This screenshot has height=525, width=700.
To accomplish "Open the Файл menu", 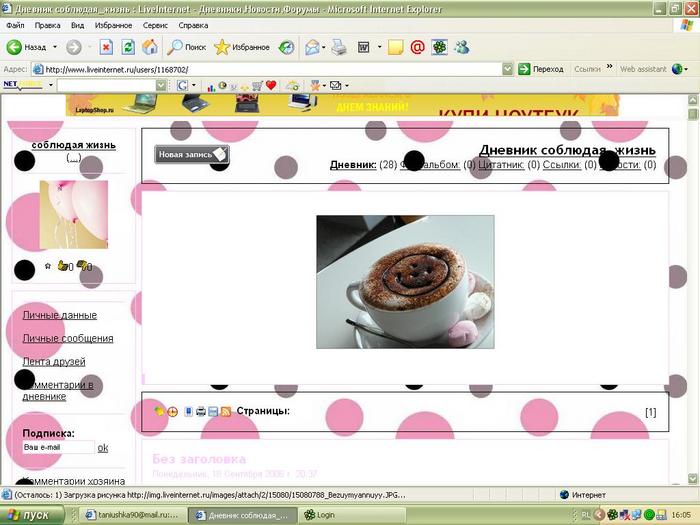I will point(15,25).
